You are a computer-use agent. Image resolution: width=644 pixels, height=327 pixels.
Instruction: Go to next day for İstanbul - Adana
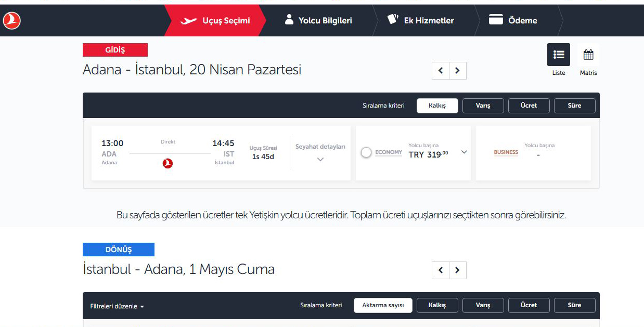click(x=458, y=270)
